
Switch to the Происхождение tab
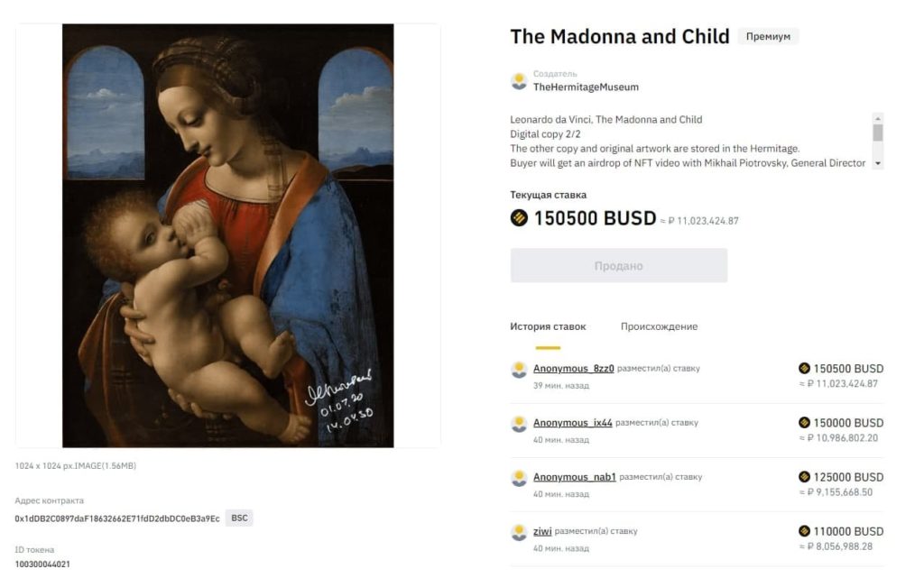pyautogui.click(x=659, y=326)
